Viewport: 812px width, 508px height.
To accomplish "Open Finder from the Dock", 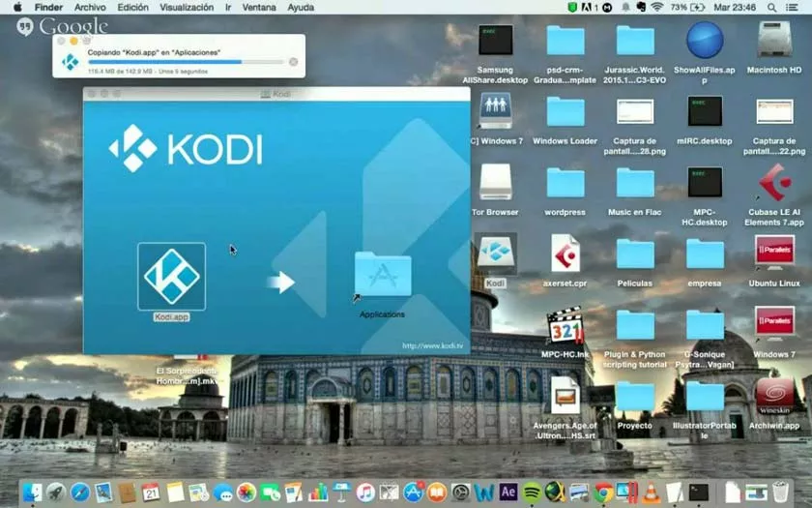I will (x=33, y=492).
